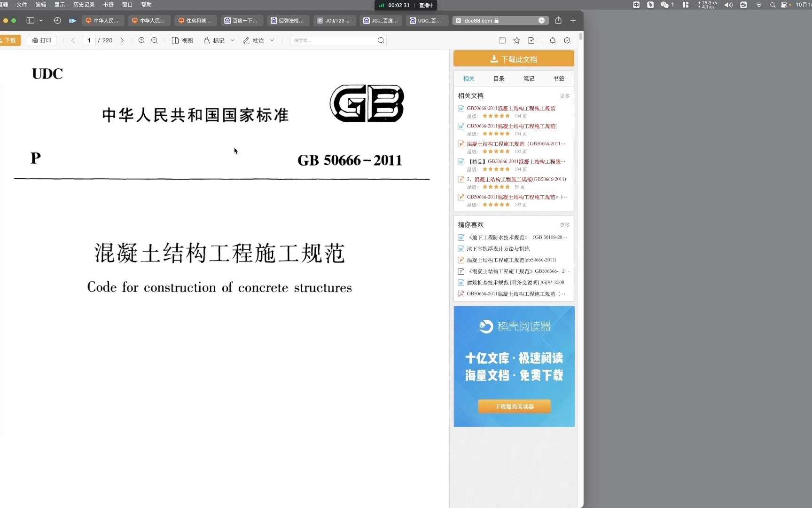Viewport: 812px width, 508px height.
Task: Open the 视图 view options
Action: tap(182, 40)
